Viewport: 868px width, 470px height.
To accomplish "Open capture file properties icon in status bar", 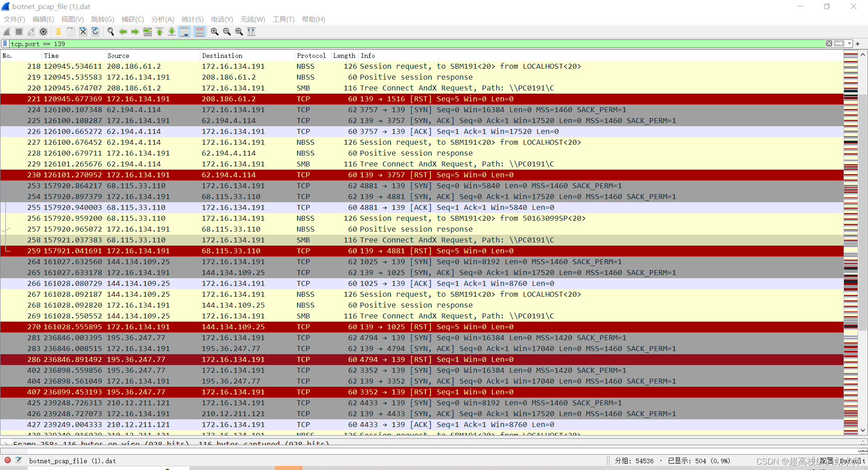I will (x=19, y=460).
